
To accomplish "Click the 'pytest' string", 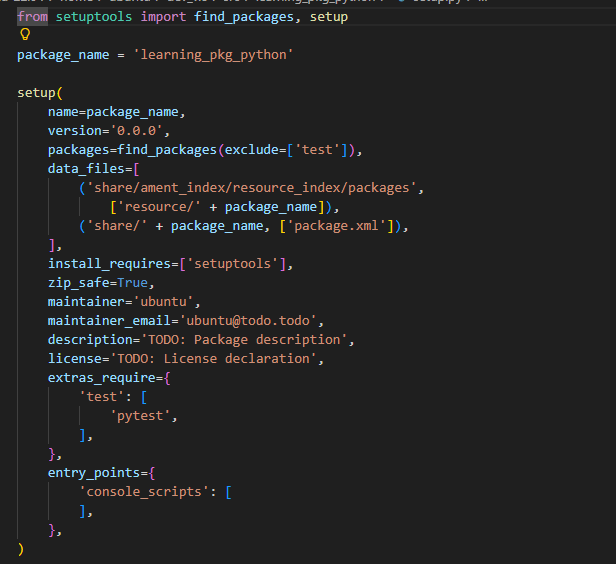I will 140,416.
